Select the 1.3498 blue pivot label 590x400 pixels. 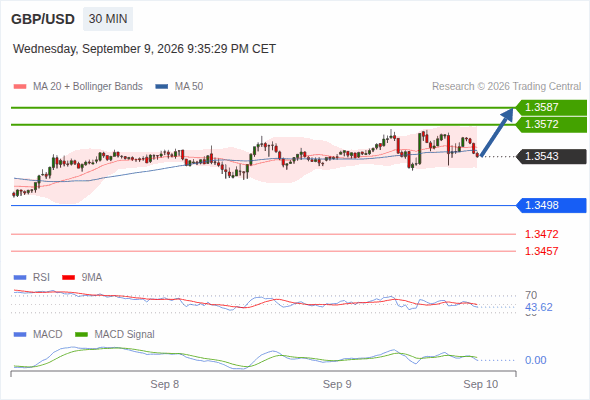pyautogui.click(x=551, y=205)
